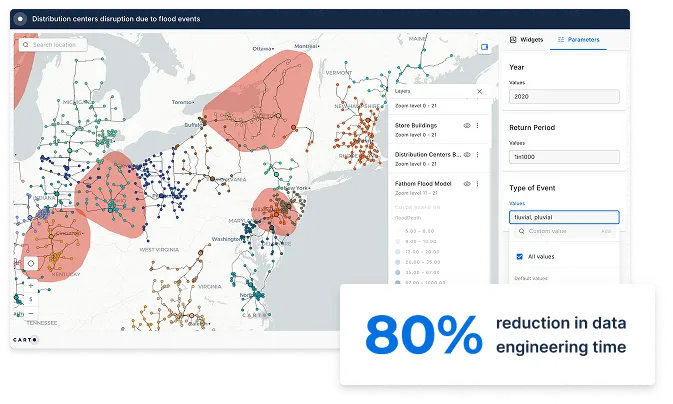This screenshot has width=673, height=404.
Task: Click the Type of Event values field
Action: (x=564, y=217)
